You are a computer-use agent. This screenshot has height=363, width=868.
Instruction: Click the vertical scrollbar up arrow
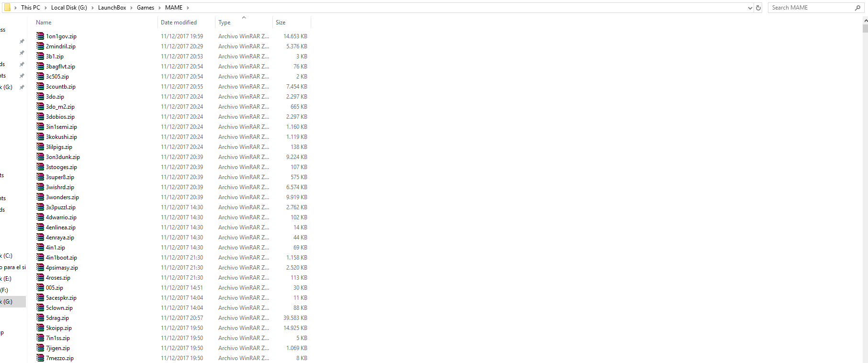point(865,21)
